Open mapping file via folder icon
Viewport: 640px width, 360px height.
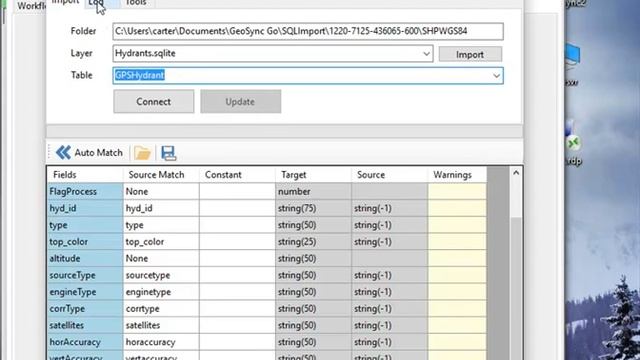tap(142, 153)
